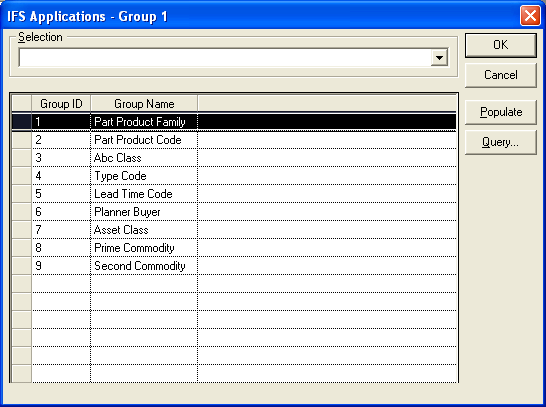Select the Lead Time Code entry
The width and height of the screenshot is (546, 407).
234,194
